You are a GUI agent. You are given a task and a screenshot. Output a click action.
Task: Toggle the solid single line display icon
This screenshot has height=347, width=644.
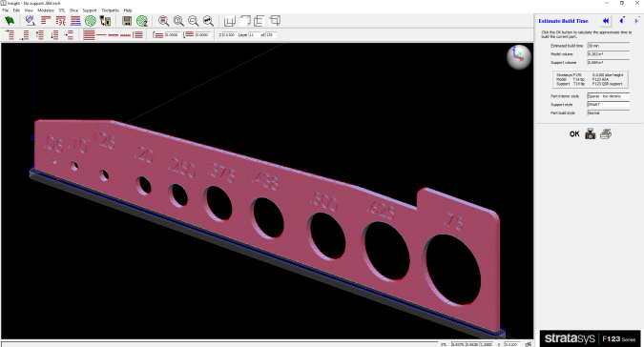(x=101, y=35)
